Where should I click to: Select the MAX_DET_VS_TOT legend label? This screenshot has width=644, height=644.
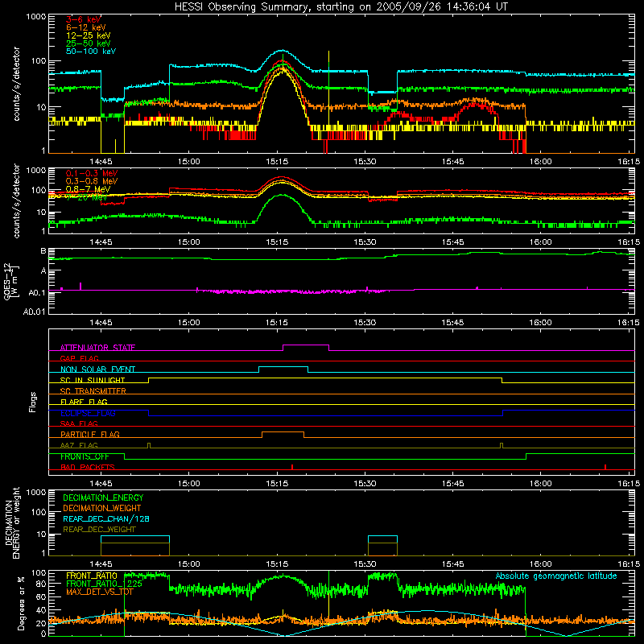pos(100,592)
